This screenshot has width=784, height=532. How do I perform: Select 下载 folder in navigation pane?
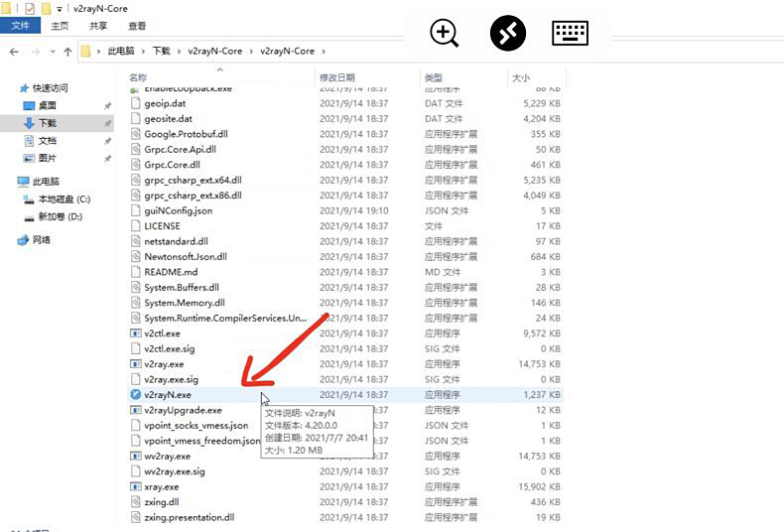click(48, 123)
